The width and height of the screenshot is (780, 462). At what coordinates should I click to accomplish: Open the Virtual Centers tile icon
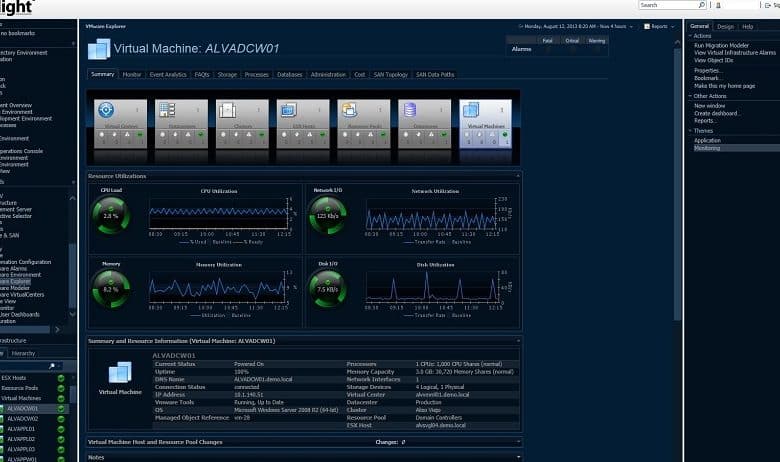coord(106,109)
